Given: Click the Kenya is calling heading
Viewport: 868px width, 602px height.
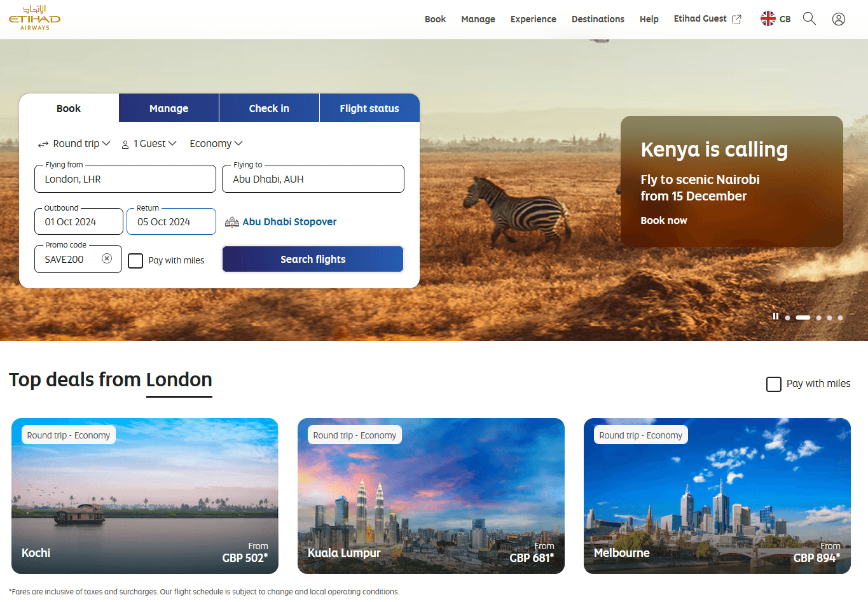Looking at the screenshot, I should (x=714, y=150).
